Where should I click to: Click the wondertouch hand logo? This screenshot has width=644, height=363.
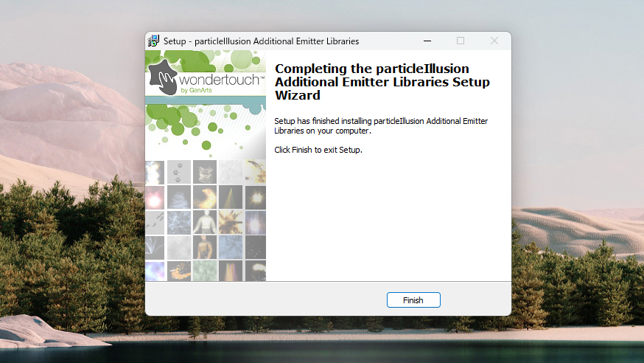163,77
